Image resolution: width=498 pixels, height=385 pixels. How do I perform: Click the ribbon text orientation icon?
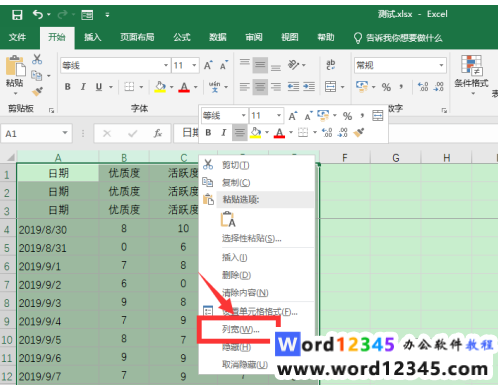tap(293, 65)
